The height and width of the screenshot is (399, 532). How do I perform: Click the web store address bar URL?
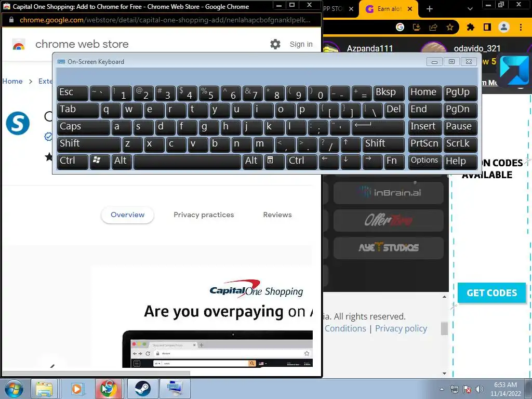165,20
